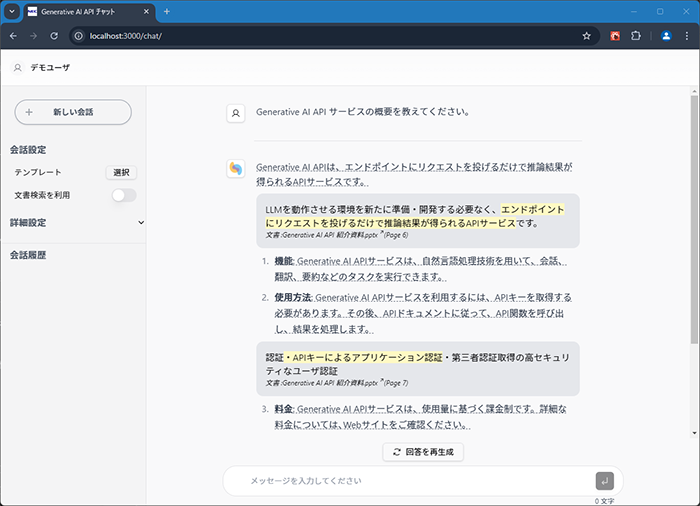Image resolution: width=700 pixels, height=506 pixels.
Task: Click the user avatar beside the question
Action: [x=236, y=113]
